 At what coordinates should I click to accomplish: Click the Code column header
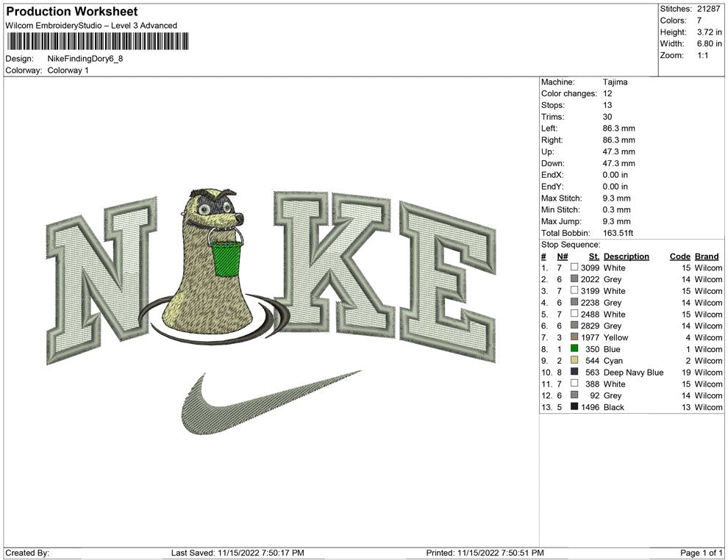click(x=680, y=256)
